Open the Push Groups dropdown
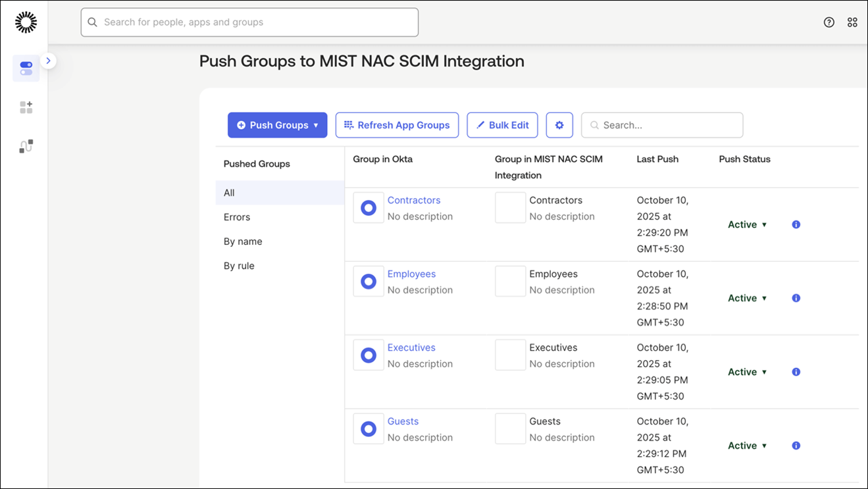Viewport: 868px width, 489px height. pos(277,125)
